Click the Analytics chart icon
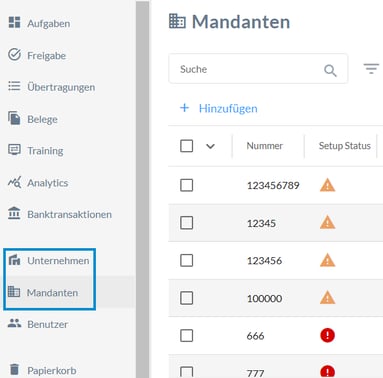Viewport: 383px width, 378px height. [x=14, y=182]
